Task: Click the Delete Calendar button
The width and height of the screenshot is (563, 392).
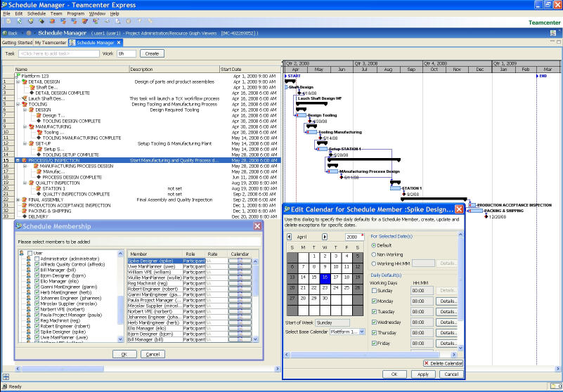Action: (x=443, y=364)
